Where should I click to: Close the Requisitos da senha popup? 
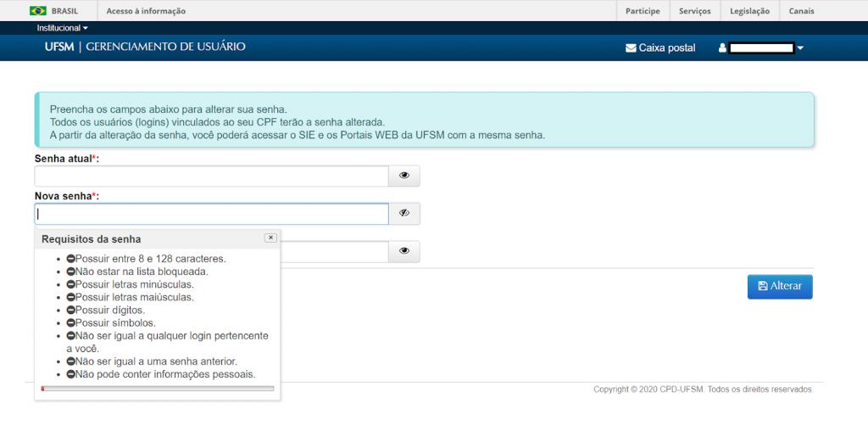pos(270,238)
